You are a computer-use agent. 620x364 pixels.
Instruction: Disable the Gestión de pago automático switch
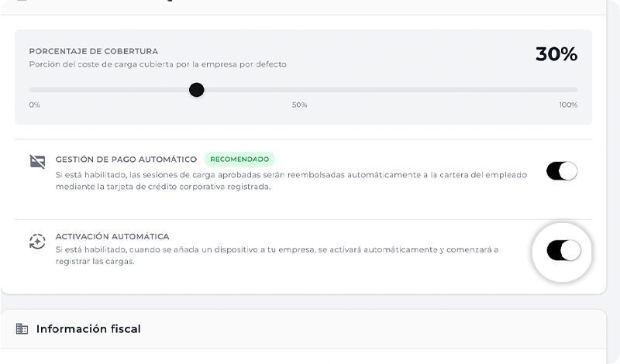[562, 171]
